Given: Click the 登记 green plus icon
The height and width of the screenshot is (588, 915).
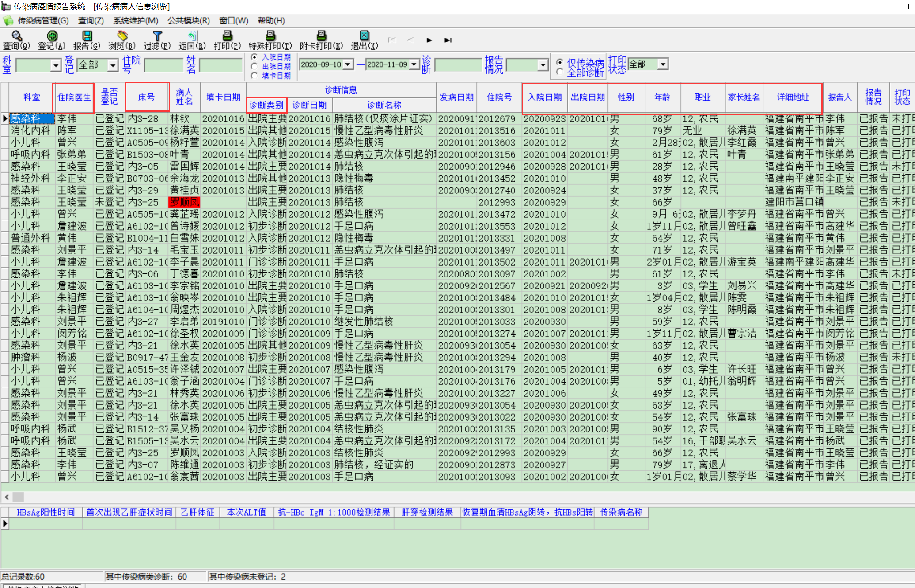Looking at the screenshot, I should pyautogui.click(x=52, y=36).
